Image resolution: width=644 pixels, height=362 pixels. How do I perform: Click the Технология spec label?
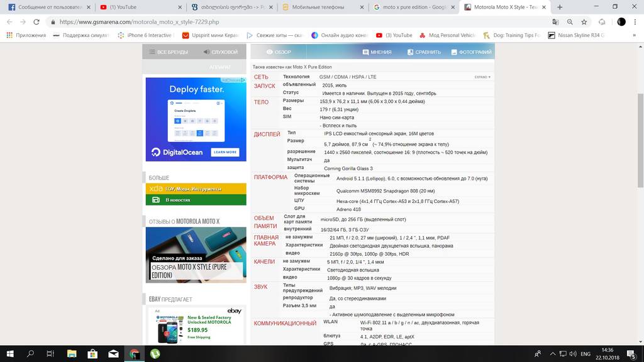tap(296, 77)
